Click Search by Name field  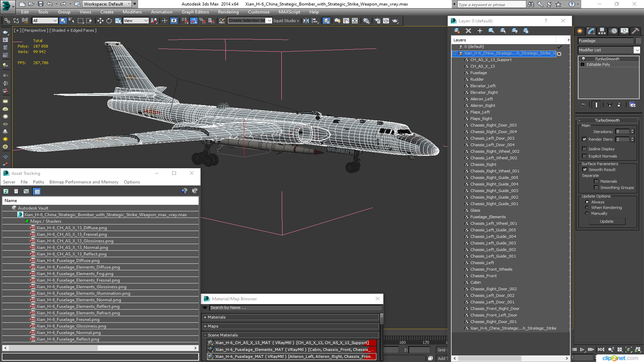point(296,308)
